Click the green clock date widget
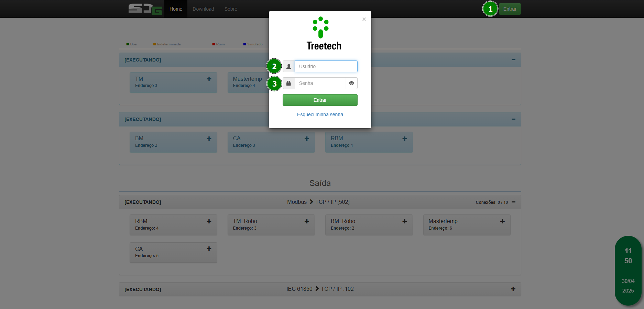 click(628, 271)
